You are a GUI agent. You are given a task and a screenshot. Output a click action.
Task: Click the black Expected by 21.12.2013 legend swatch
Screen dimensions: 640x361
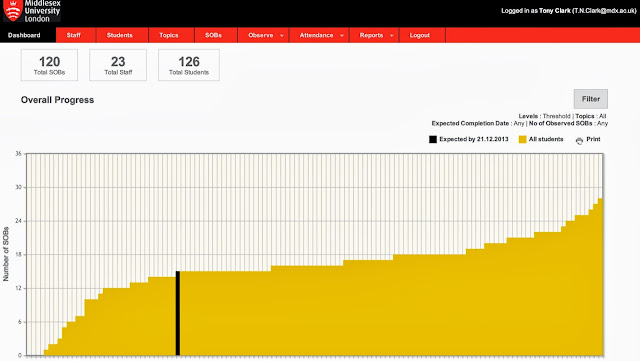click(x=433, y=139)
